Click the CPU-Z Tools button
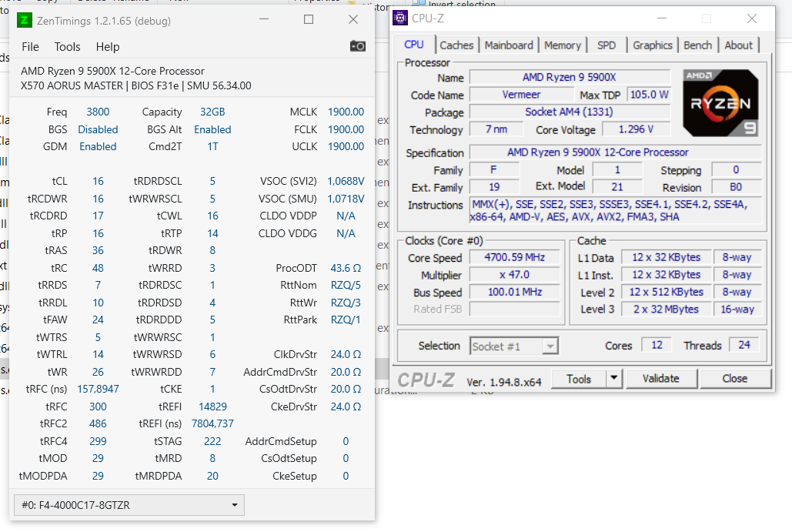 tap(579, 379)
